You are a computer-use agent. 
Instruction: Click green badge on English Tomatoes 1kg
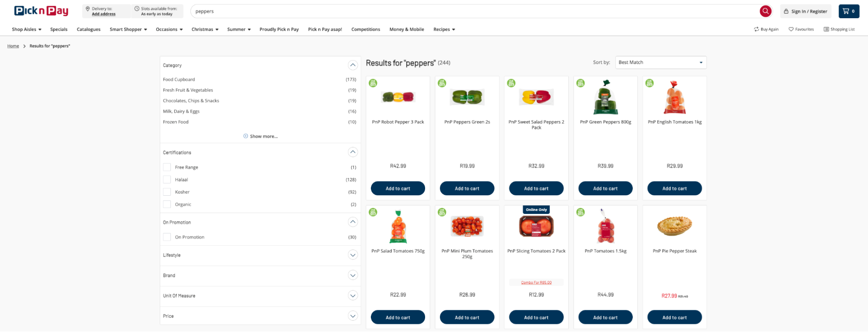(x=650, y=83)
